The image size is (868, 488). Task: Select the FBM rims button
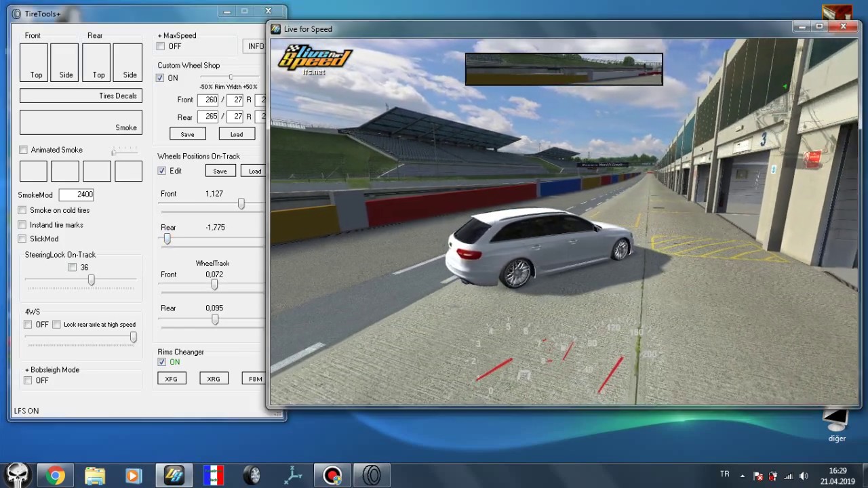click(254, 379)
